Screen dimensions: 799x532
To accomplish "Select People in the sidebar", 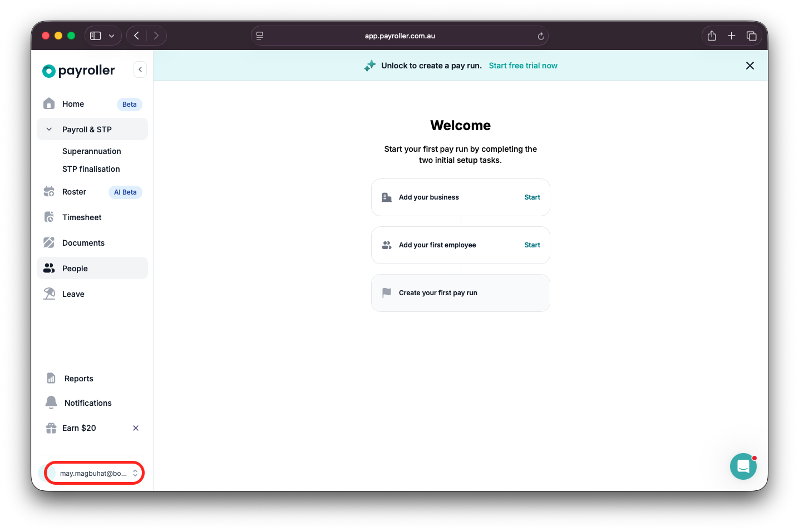I will point(92,269).
